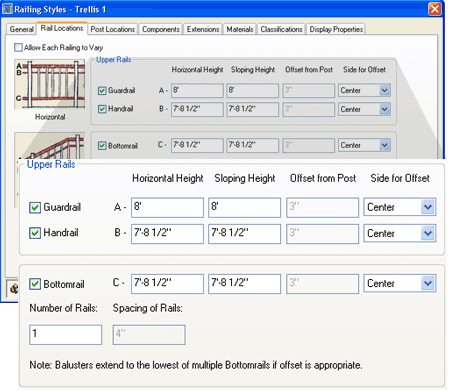Toggle Allow Each Railing to Vary checkbox

point(18,47)
